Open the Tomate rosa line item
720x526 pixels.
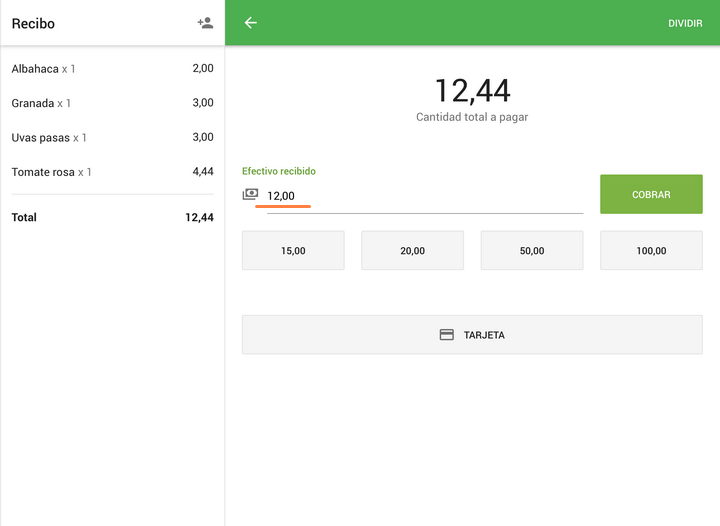pos(112,172)
